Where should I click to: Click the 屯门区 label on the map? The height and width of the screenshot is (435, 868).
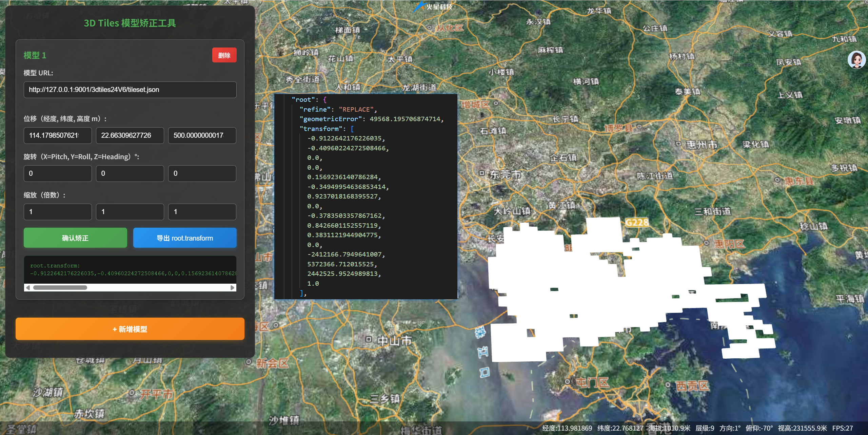click(x=592, y=383)
